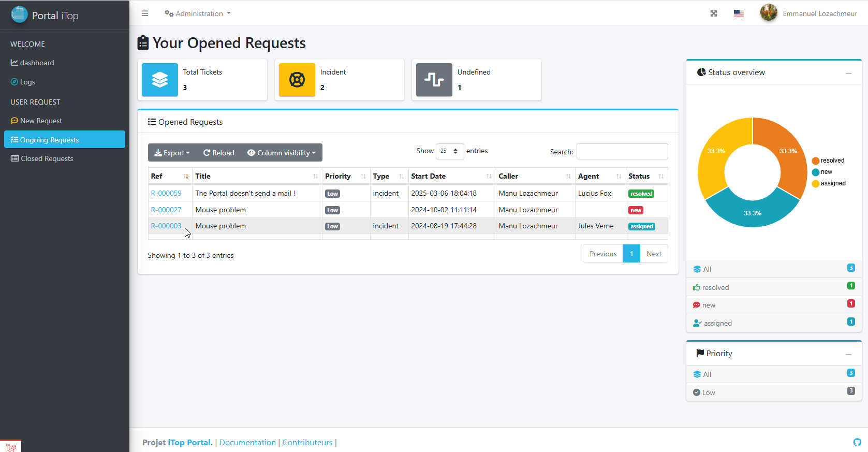The height and width of the screenshot is (452, 868).
Task: Click the US flag language icon
Action: (739, 13)
